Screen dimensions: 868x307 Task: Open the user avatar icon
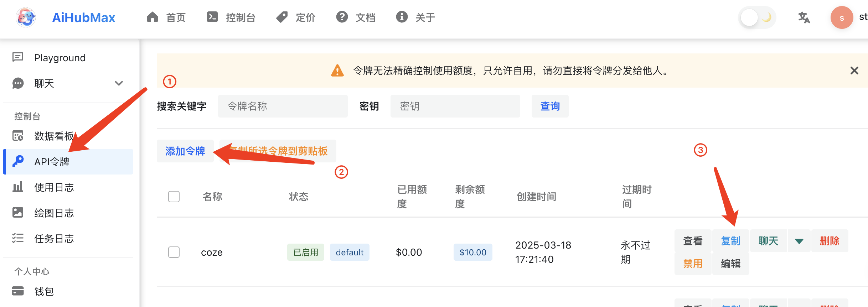(842, 17)
